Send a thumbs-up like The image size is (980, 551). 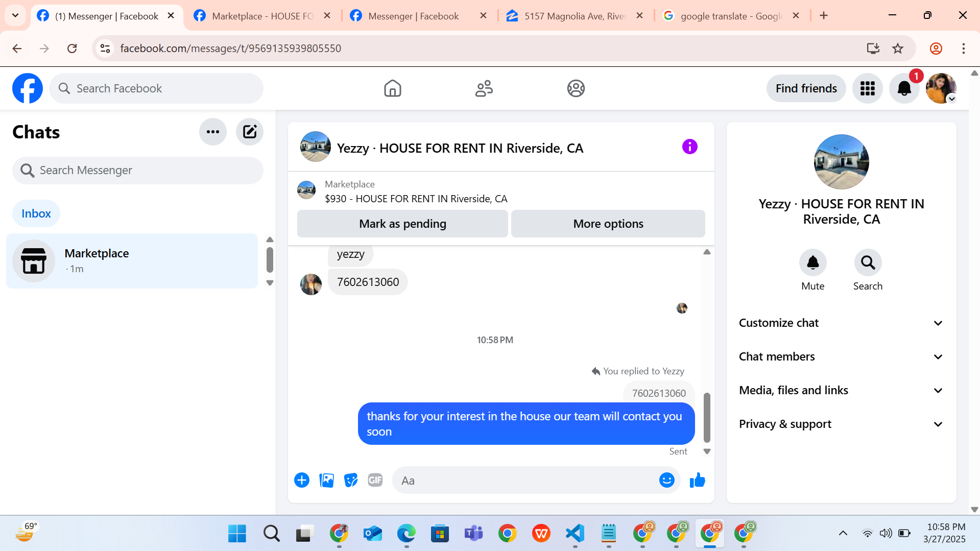[x=697, y=480]
